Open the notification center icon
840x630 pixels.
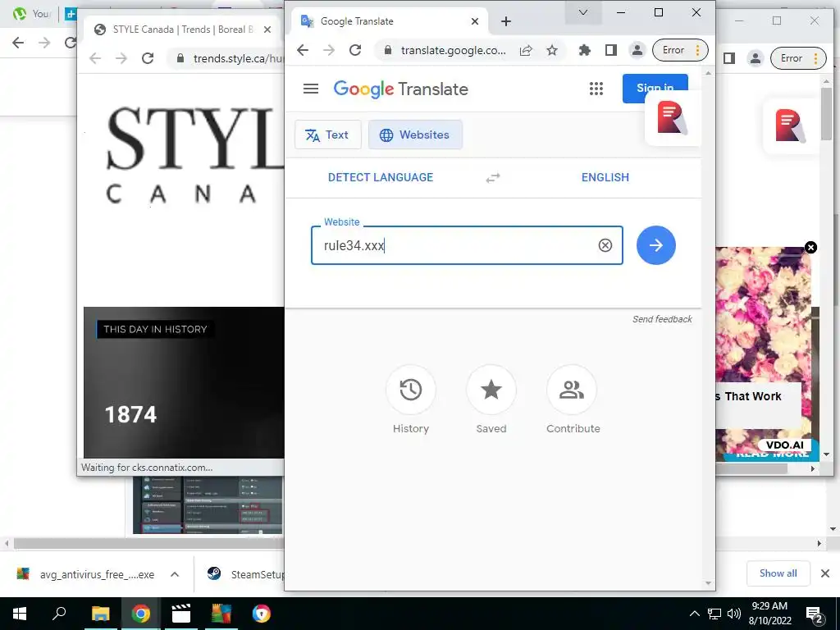(x=815, y=615)
